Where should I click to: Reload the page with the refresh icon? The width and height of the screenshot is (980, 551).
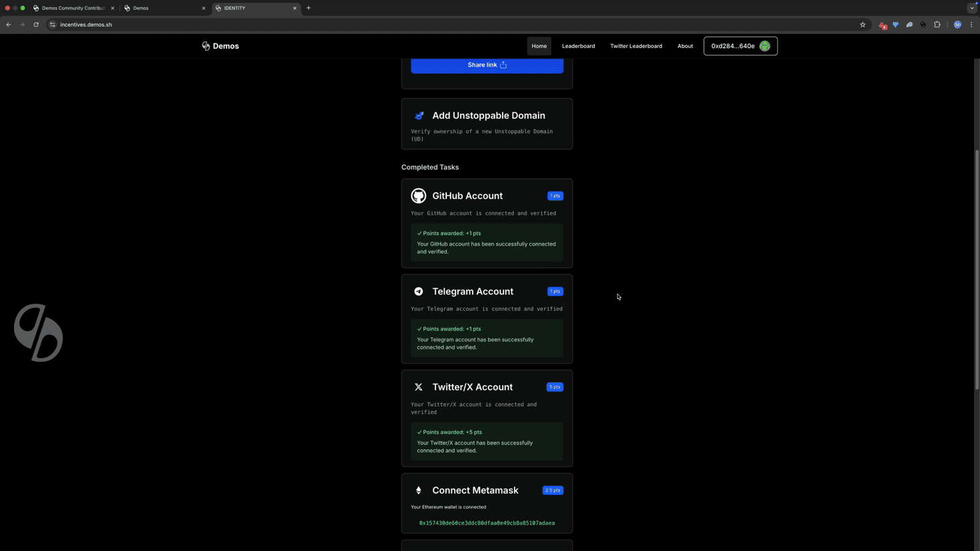click(x=36, y=25)
